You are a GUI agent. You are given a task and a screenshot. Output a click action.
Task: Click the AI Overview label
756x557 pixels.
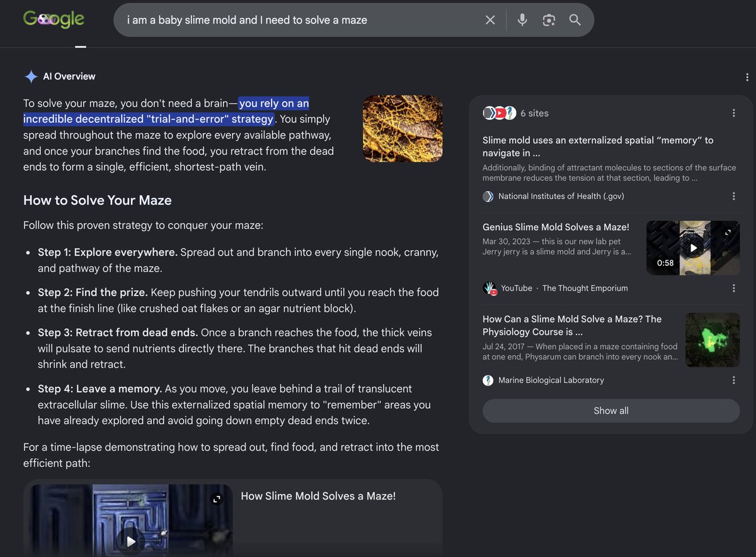click(69, 76)
